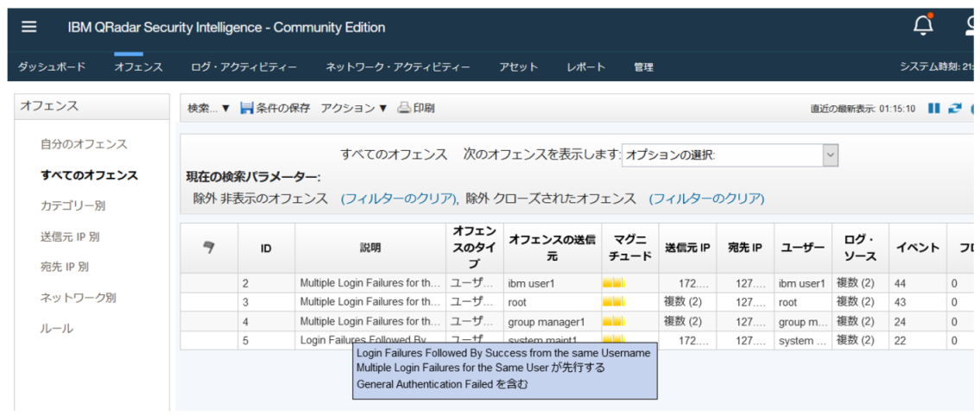Sort by オフェンスのタイプ column header
Image resolution: width=980 pixels, height=416 pixels.
pos(474,248)
